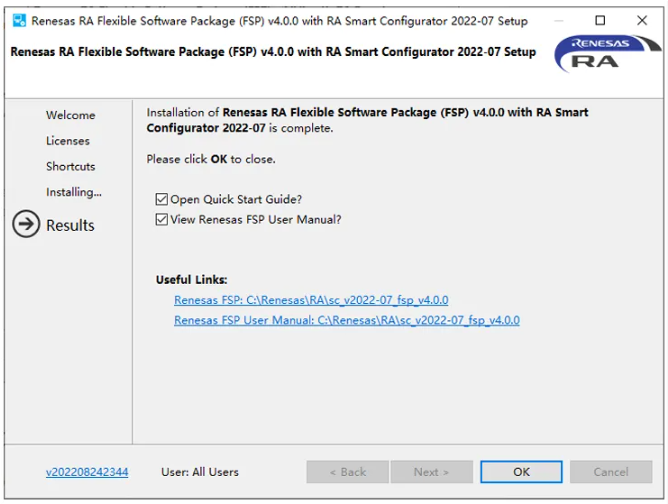Click the Renesas RA logo
This screenshot has width=668, height=504.
pos(607,54)
